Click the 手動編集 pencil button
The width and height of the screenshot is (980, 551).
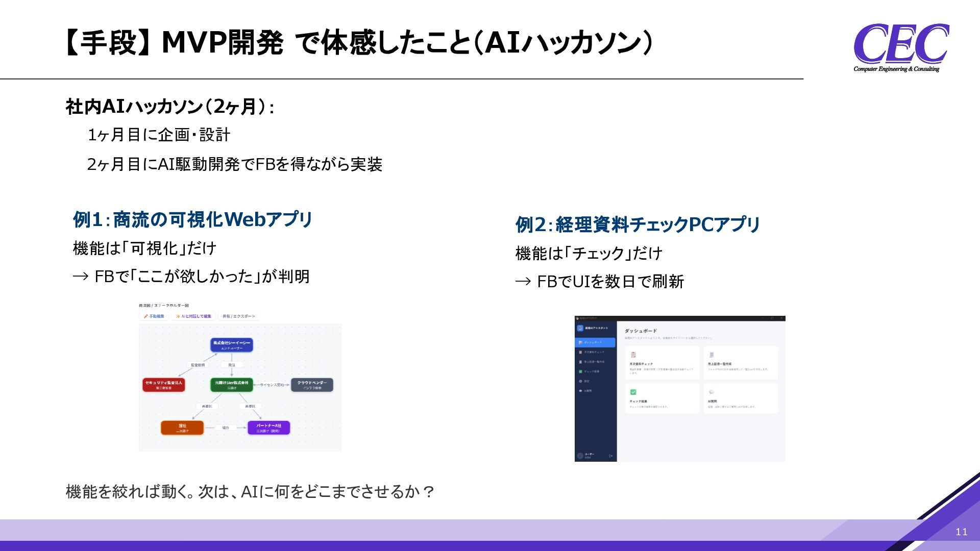(x=154, y=316)
